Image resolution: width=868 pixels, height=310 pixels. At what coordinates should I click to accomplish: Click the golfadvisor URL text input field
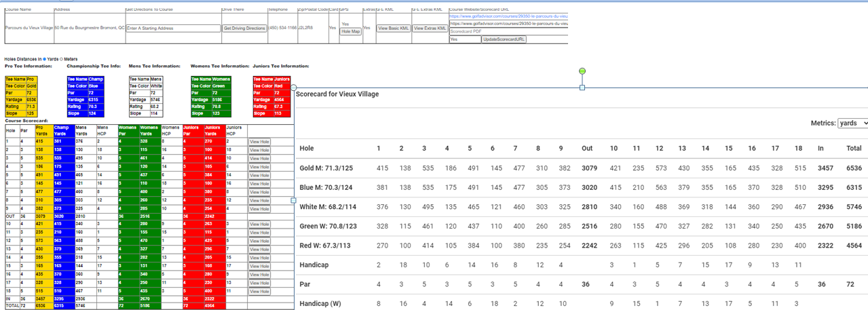[508, 23]
